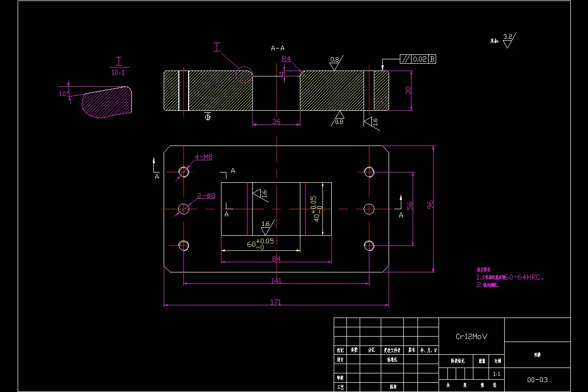588x392 pixels.
Task: Click the 批准 title block cell
Action: point(392,387)
